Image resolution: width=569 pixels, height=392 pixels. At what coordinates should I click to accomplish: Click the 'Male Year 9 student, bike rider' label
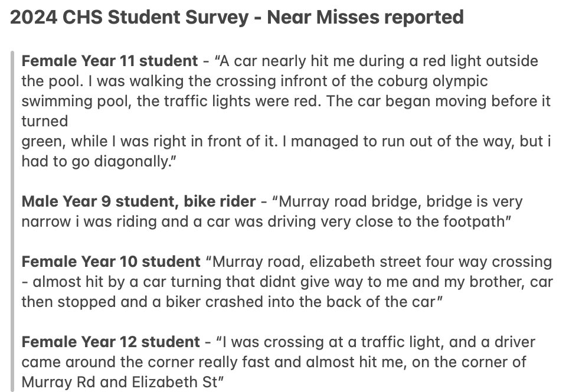(139, 201)
